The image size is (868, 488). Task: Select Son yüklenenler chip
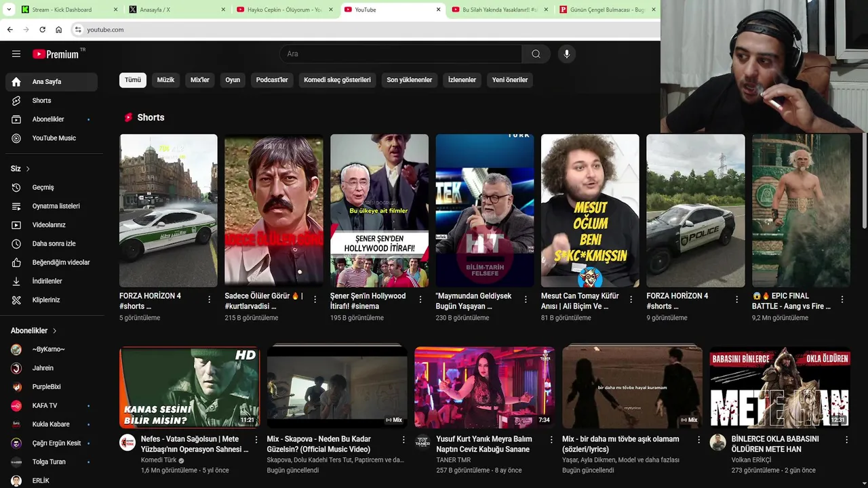410,80
